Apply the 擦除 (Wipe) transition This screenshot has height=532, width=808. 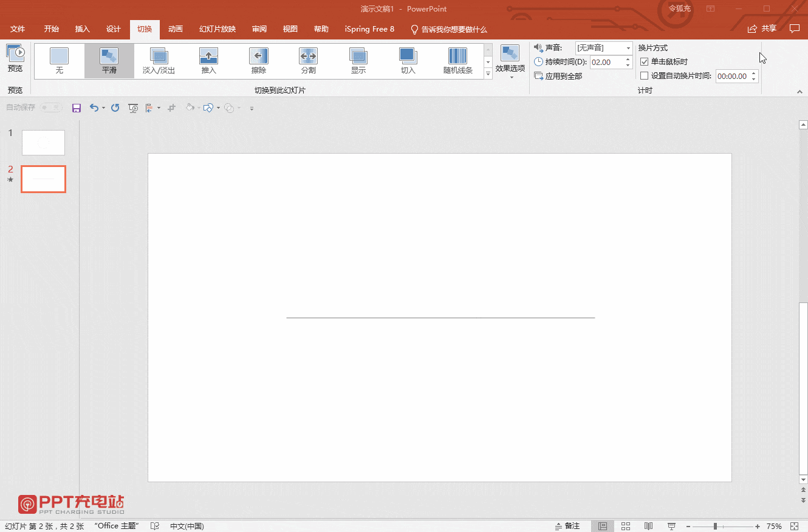click(259, 61)
